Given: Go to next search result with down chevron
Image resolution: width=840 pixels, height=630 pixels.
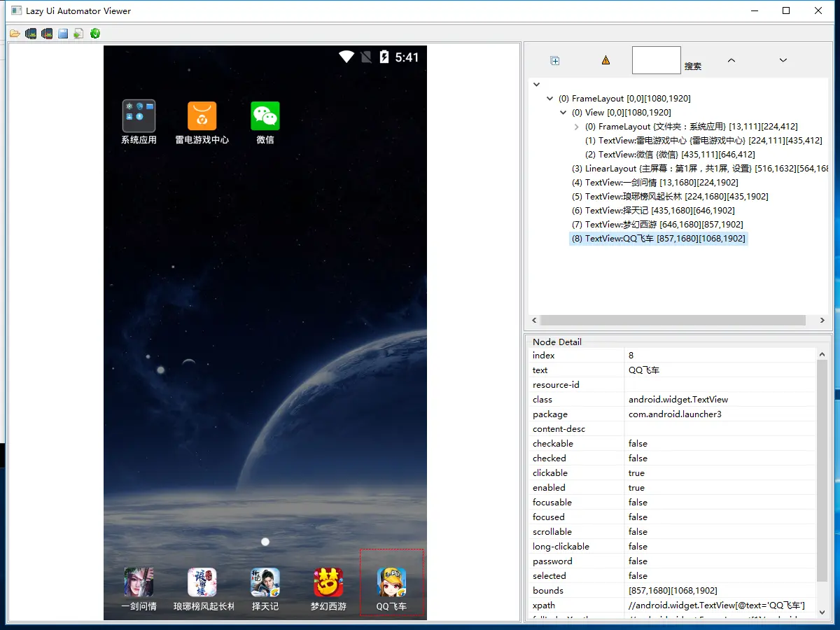Looking at the screenshot, I should pyautogui.click(x=783, y=60).
